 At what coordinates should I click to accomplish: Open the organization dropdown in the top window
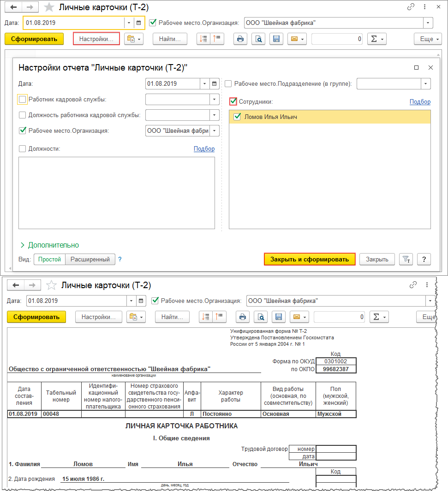[428, 23]
